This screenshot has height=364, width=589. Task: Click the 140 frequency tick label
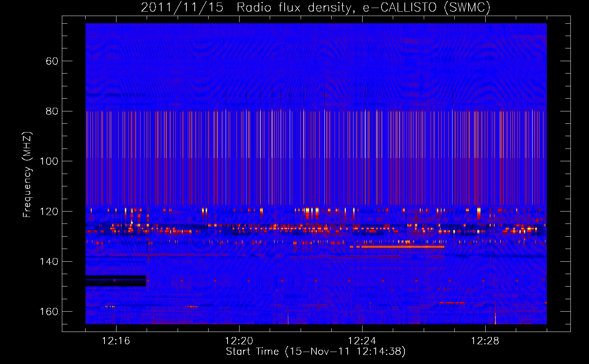point(49,262)
